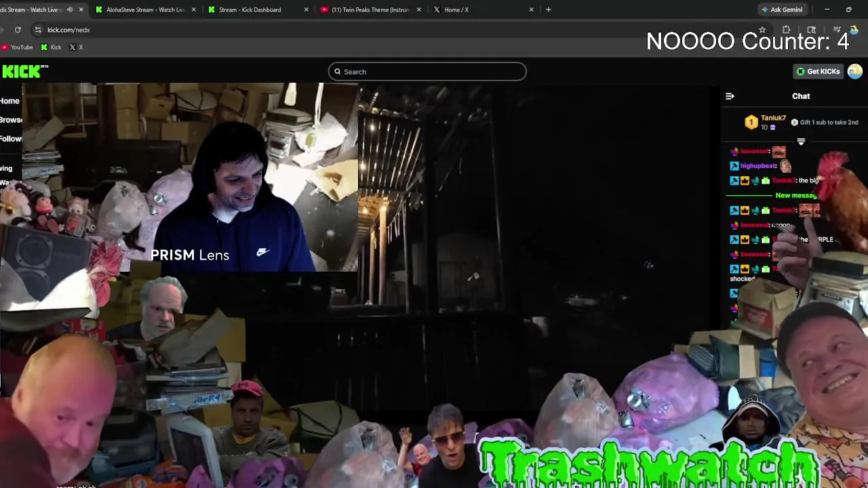Switch to the AlohaSteve Stream tab

[x=146, y=9]
